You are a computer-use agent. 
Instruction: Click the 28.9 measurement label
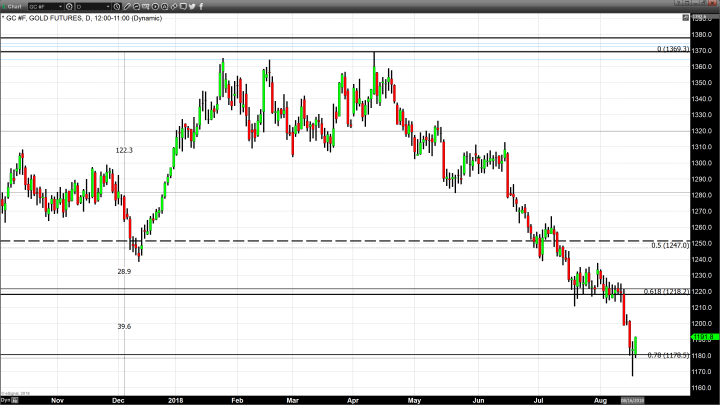124,271
